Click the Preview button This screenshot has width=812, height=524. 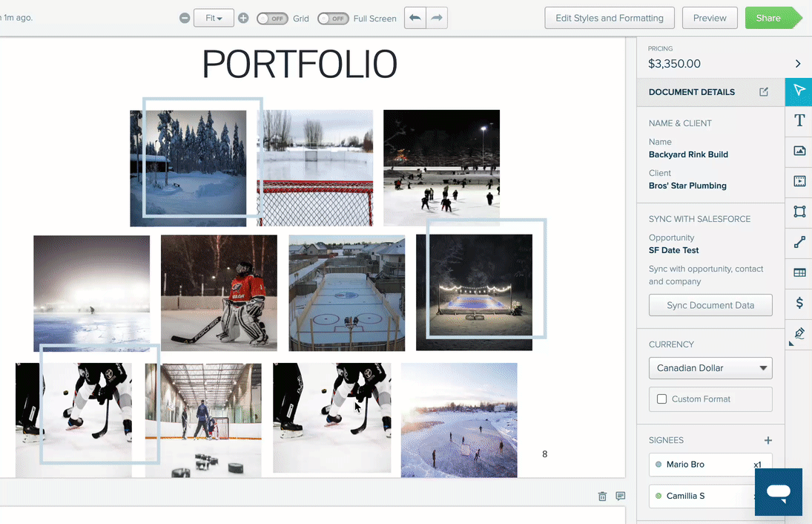pos(710,18)
